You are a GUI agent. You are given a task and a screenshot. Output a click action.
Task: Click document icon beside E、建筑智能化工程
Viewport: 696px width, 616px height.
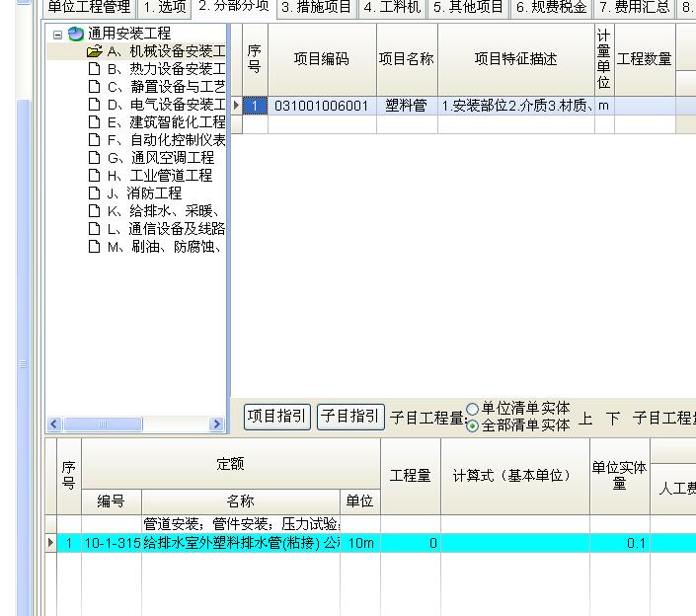point(94,122)
